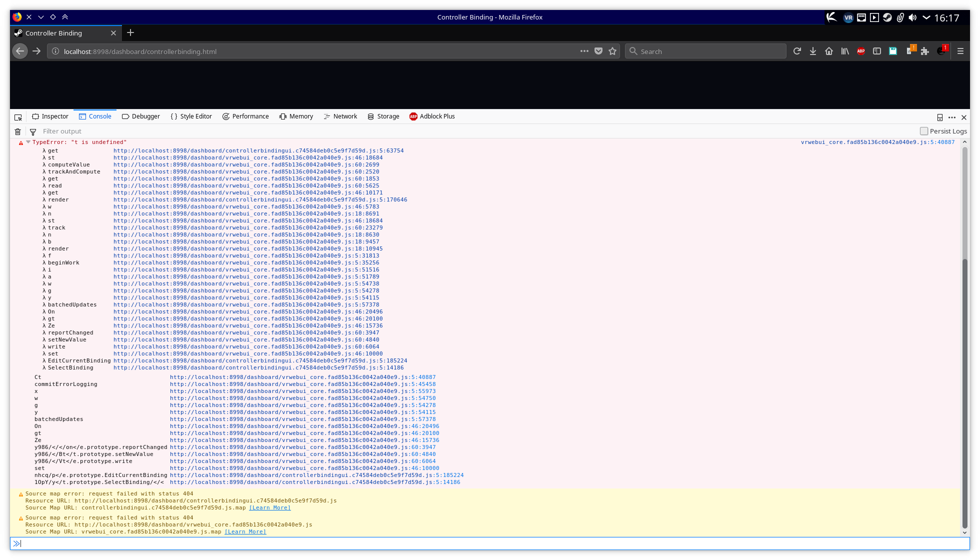Image resolution: width=980 pixels, height=560 pixels.
Task: Open the DevTools customize menu
Action: point(951,117)
